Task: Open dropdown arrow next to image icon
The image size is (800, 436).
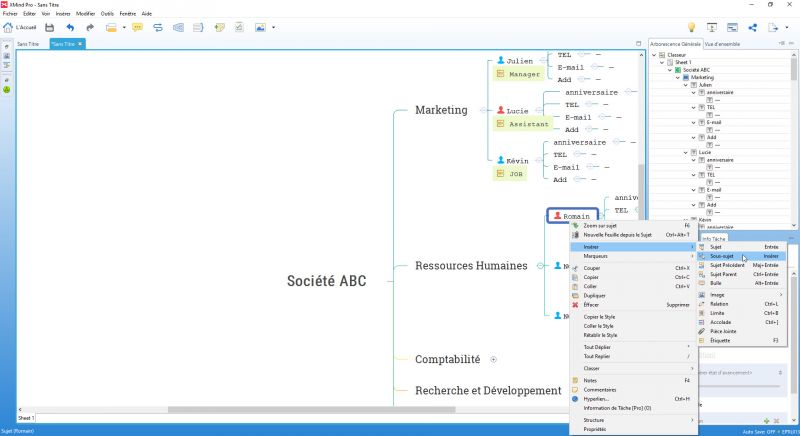Action: pyautogui.click(x=273, y=28)
